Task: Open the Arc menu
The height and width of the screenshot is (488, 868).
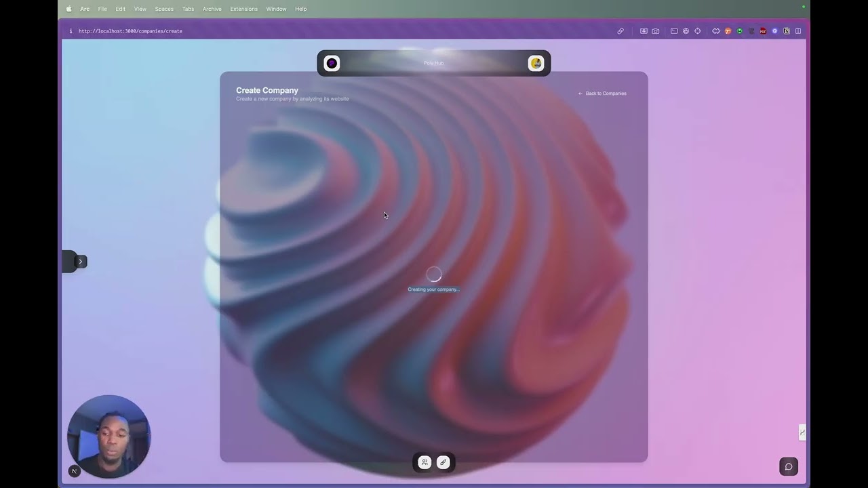Action: (x=85, y=9)
